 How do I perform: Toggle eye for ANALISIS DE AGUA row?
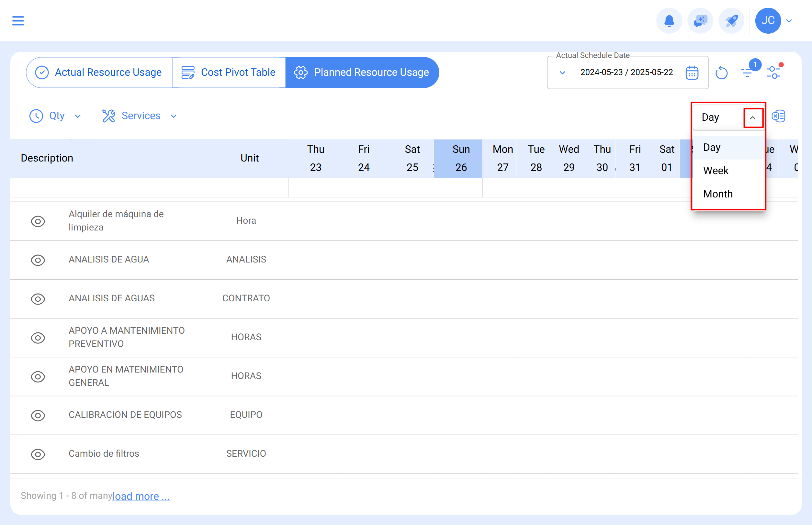coord(38,261)
